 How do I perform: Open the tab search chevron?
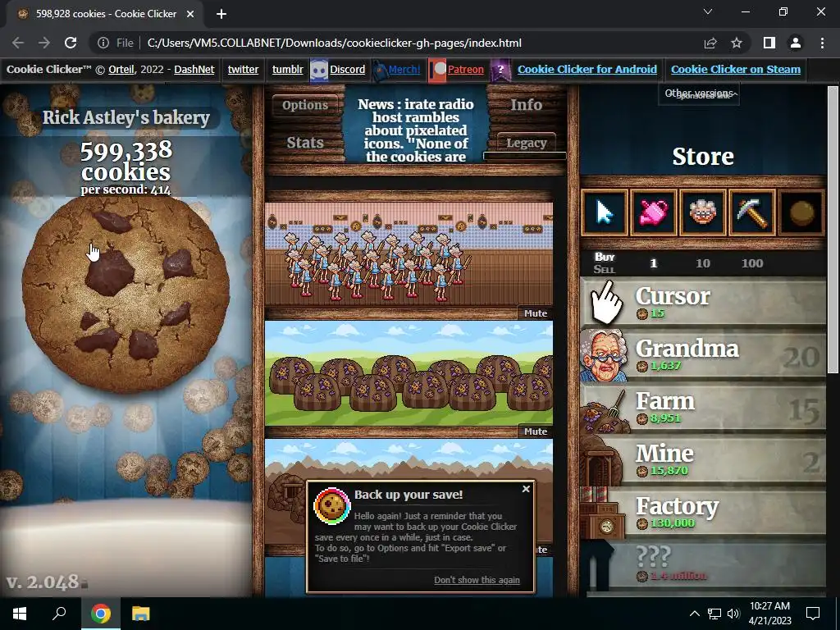point(708,11)
